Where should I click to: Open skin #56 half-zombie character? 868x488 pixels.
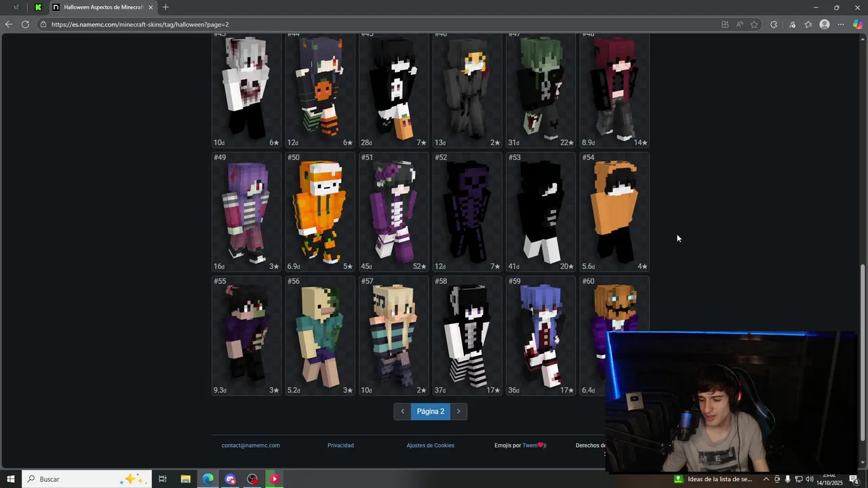click(x=320, y=335)
